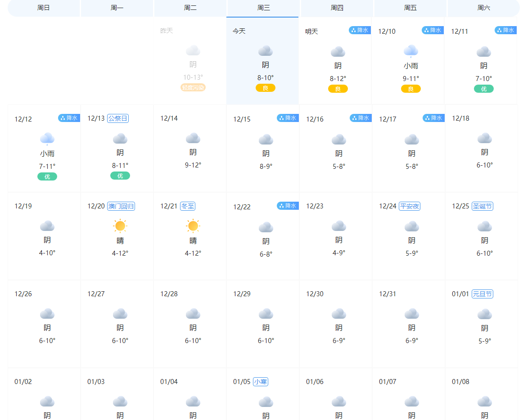Toggle the 降水 badge on tomorrow's forecast
Screen dimensions: 532x420
tap(360, 30)
